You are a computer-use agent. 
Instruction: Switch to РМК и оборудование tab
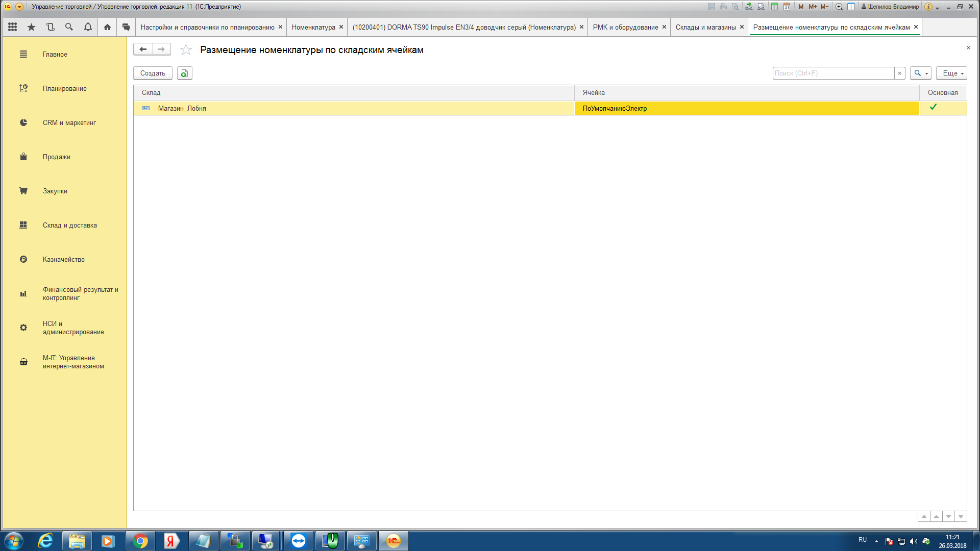point(625,27)
